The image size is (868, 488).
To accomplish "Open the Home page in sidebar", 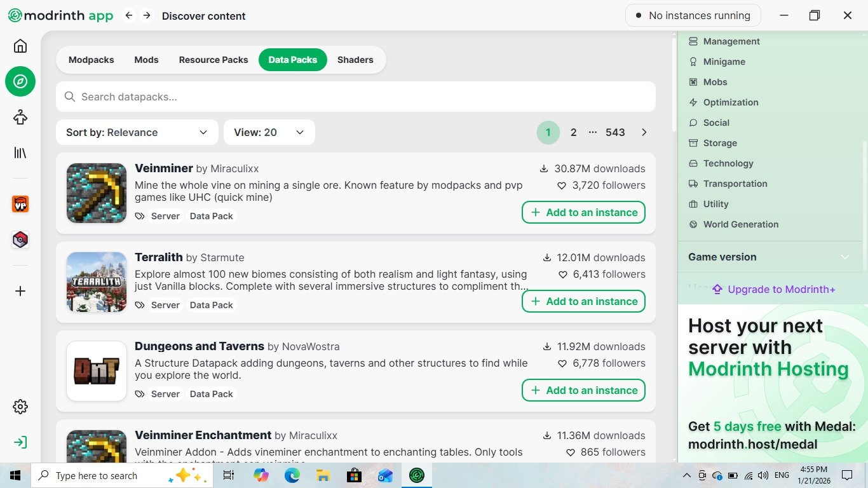I will 20,46.
